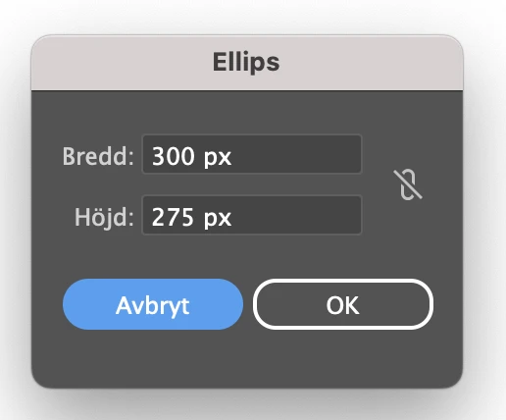Focus the width value box beside Bredd
Viewport: 506px width, 420px height.
point(252,154)
